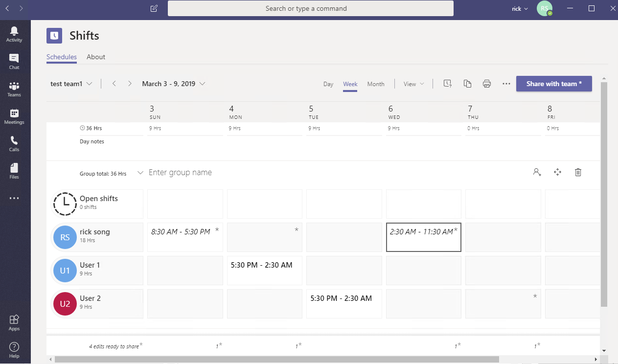Click the move group arrows icon

557,172
